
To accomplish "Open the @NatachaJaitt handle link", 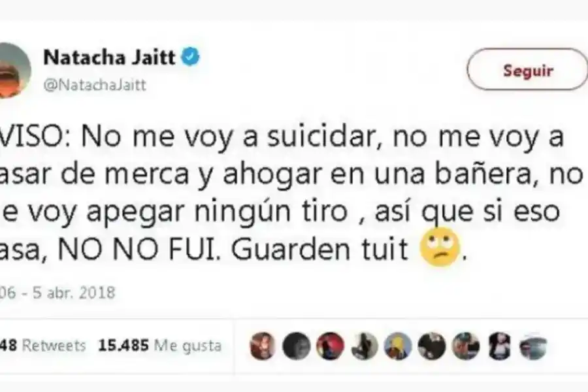I will (x=95, y=85).
